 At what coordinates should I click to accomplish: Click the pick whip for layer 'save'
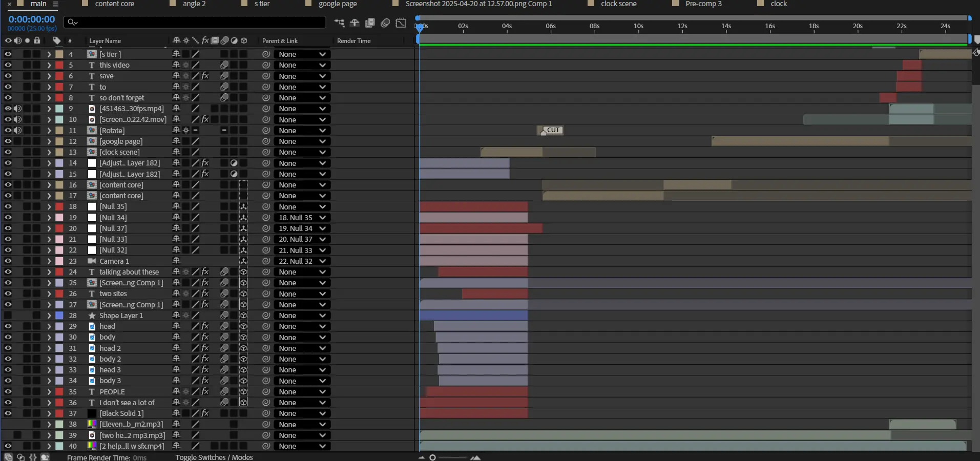pos(266,76)
